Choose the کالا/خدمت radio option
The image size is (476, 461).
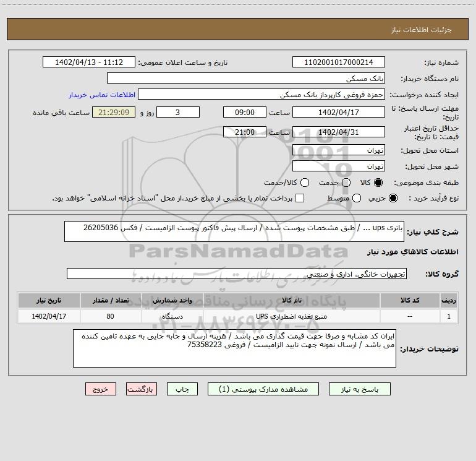[x=304, y=183]
